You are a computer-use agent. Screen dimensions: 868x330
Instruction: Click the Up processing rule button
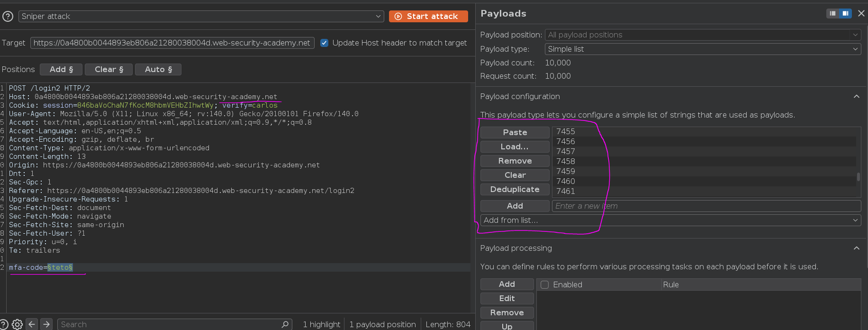(507, 326)
